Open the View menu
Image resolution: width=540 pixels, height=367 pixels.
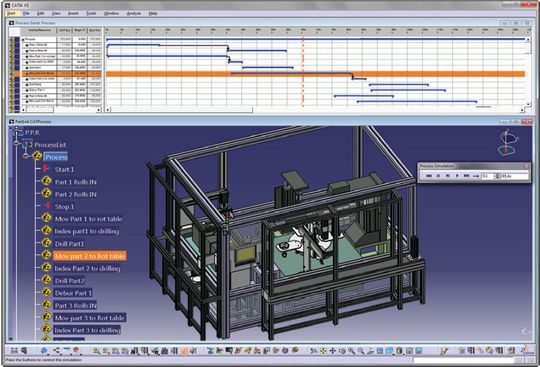click(x=56, y=13)
